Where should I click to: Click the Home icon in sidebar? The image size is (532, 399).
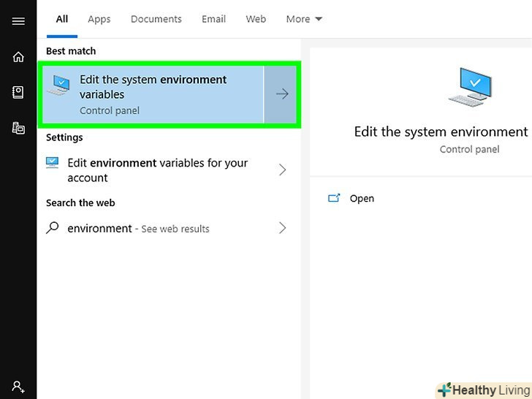pyautogui.click(x=18, y=57)
